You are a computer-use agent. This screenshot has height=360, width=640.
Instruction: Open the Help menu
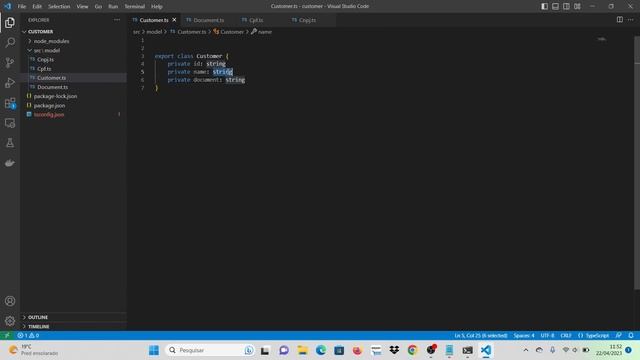click(x=157, y=7)
